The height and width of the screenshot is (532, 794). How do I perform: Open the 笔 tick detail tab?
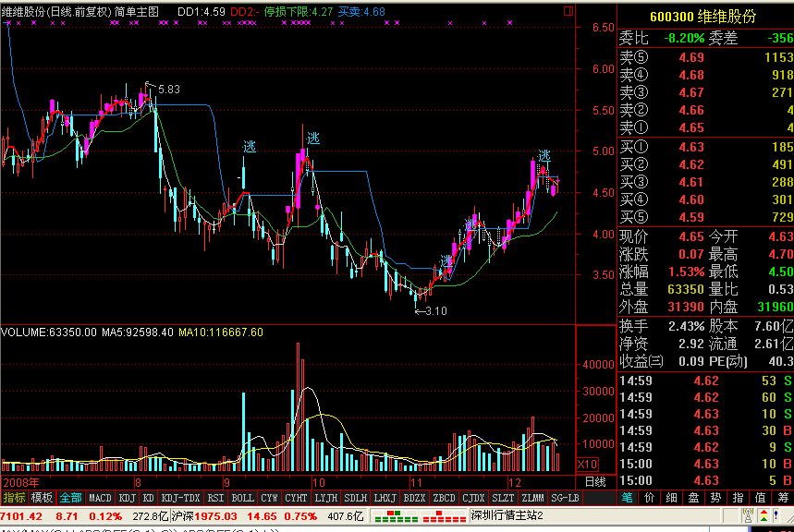(628, 498)
